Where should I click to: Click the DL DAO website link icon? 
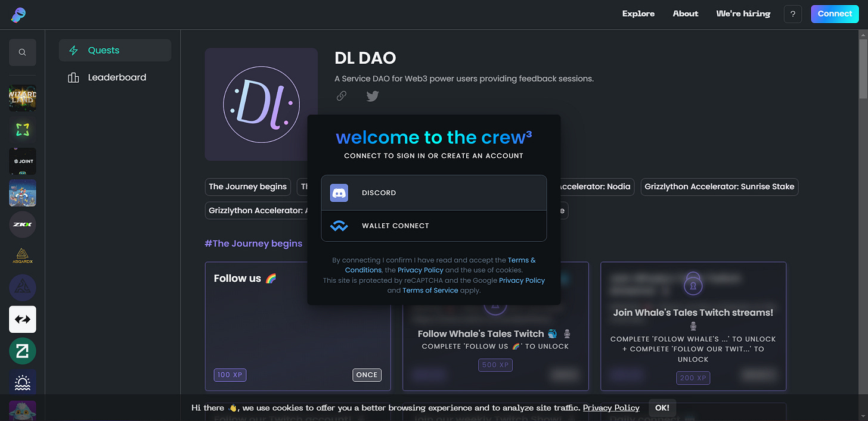(x=342, y=96)
